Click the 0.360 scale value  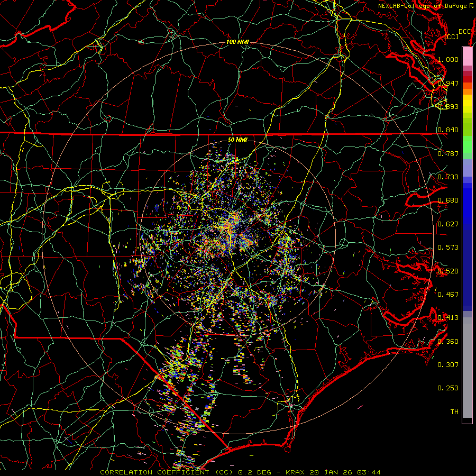(x=448, y=342)
